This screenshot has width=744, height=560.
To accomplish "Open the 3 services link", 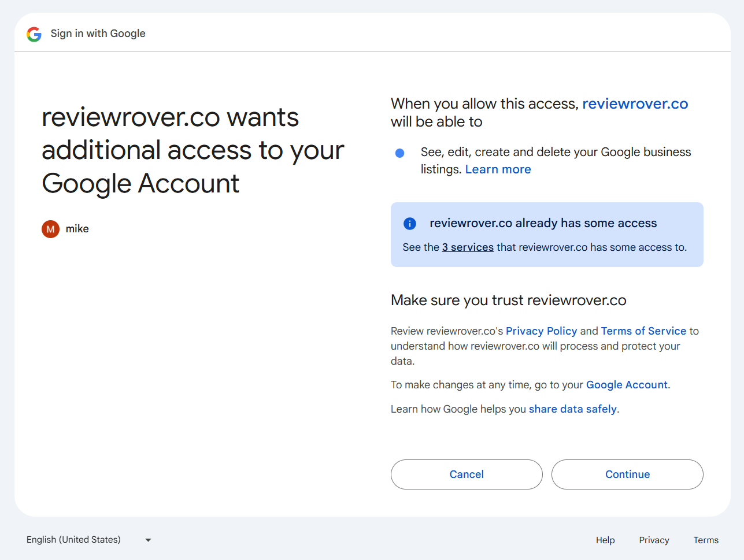I will point(468,247).
